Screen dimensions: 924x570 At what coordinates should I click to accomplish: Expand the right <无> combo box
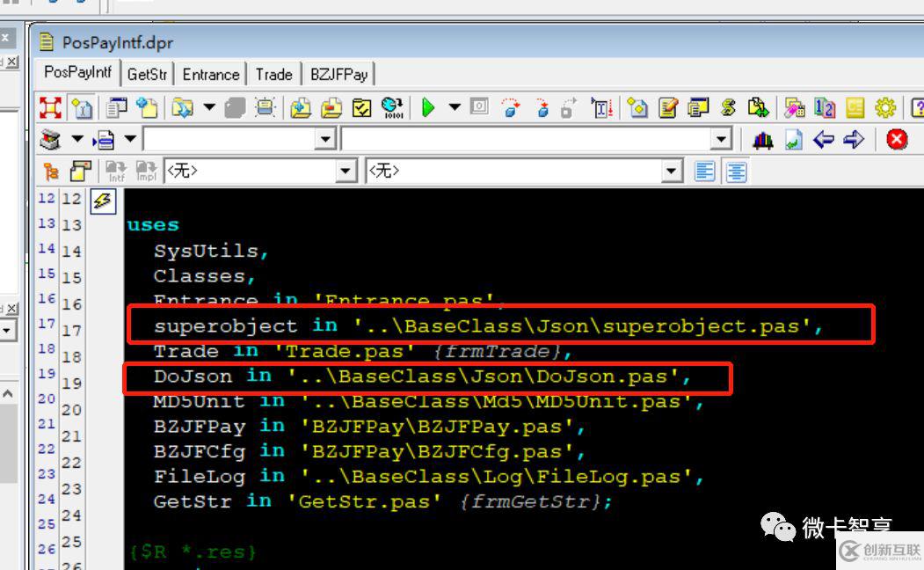click(x=672, y=171)
